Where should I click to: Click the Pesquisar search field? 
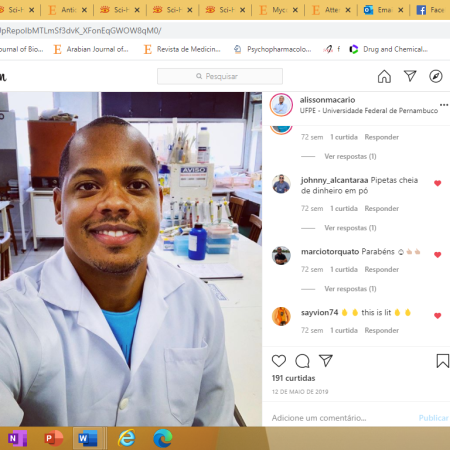pos(220,76)
